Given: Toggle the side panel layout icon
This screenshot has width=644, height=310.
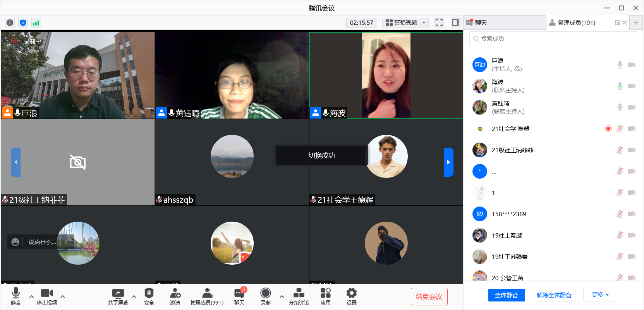Looking at the screenshot, I should point(455,22).
